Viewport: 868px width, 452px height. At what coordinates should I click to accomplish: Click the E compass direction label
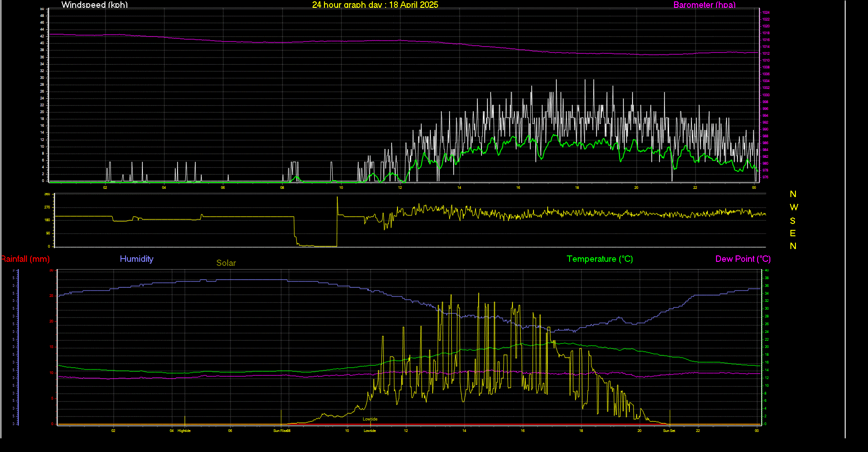[793, 234]
